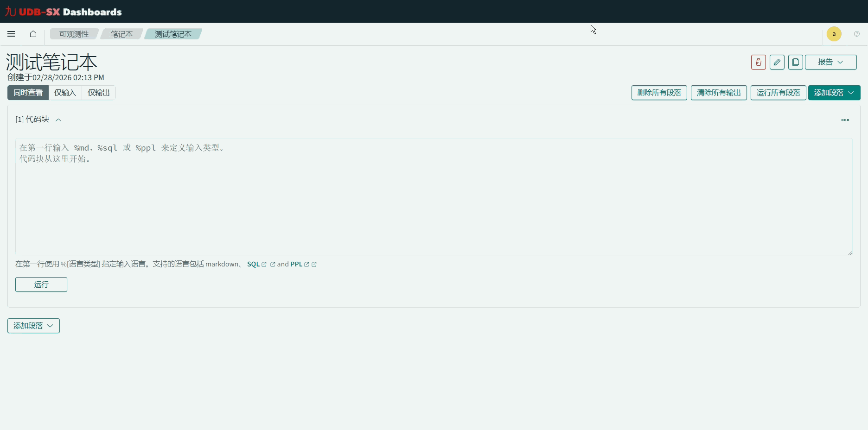The width and height of the screenshot is (868, 430).
Task: Switch to 仅输入 view mode
Action: click(x=65, y=93)
